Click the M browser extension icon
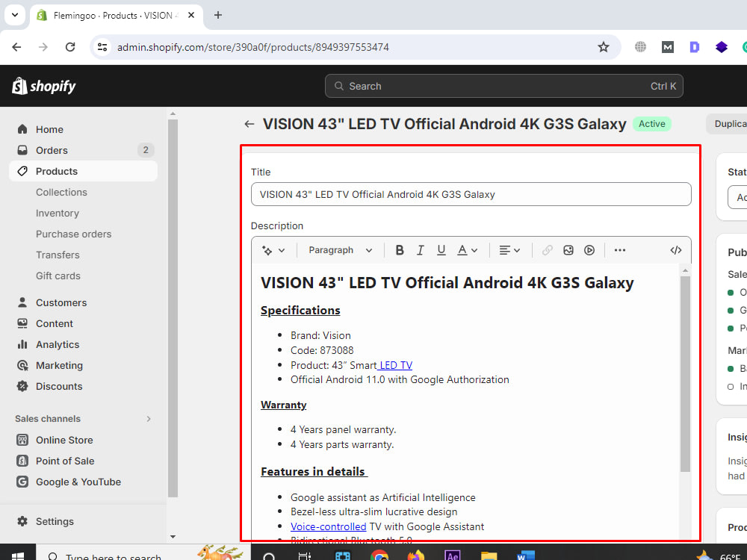 click(x=667, y=46)
